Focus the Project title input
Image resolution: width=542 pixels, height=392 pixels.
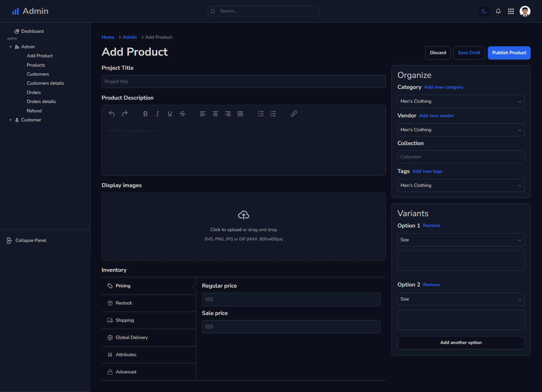[244, 82]
